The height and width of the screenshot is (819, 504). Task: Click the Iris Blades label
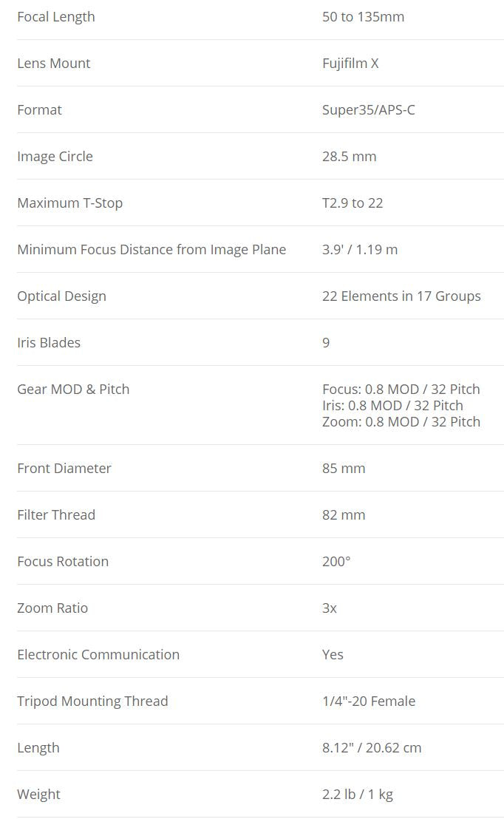pos(49,343)
